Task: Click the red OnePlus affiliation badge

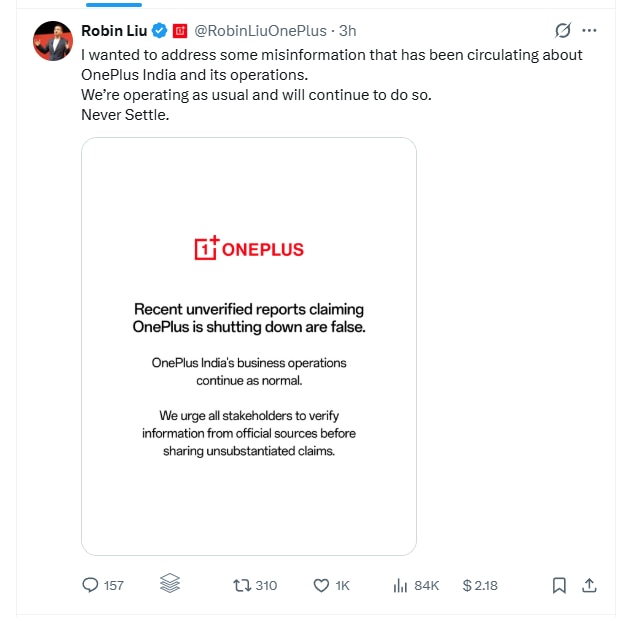Action: [180, 31]
